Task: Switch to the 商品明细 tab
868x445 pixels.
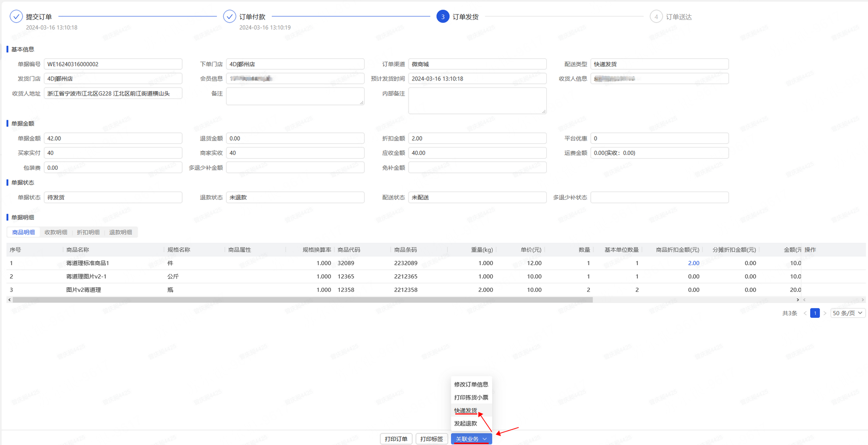Action: pos(24,232)
